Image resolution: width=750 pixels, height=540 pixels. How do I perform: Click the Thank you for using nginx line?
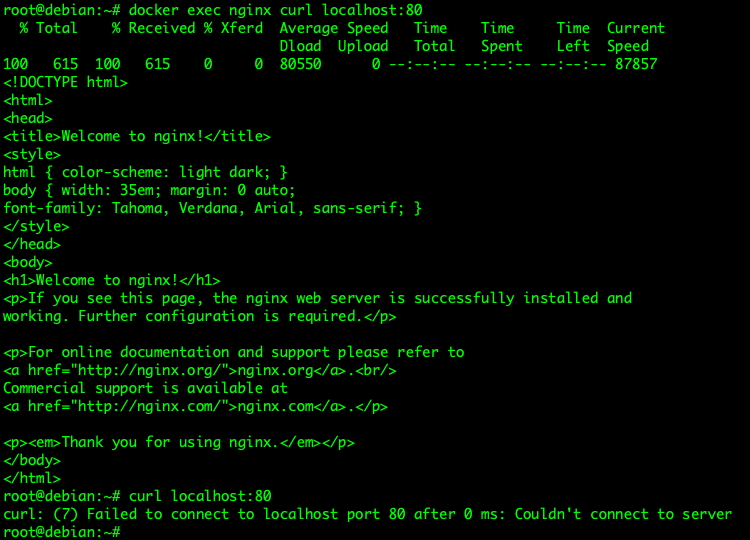point(179,442)
